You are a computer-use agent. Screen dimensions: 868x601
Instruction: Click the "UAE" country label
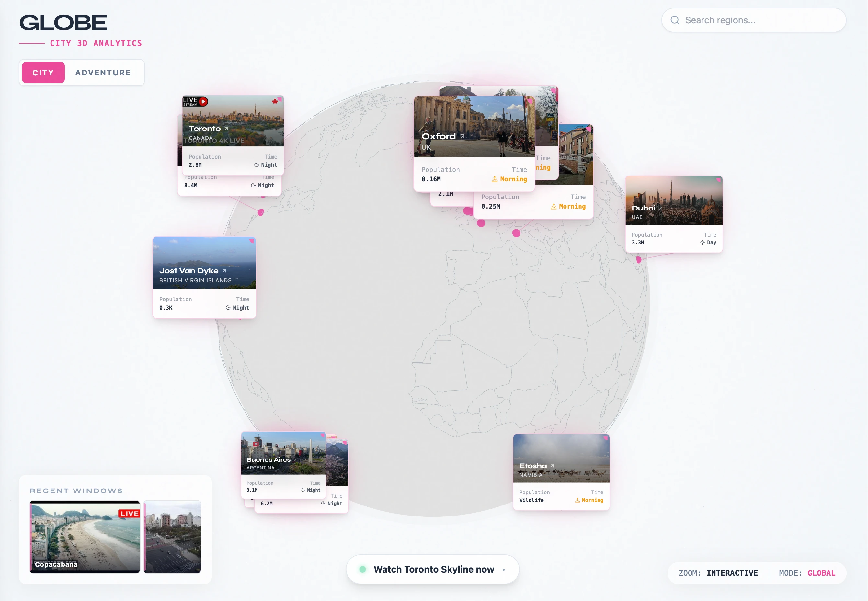(637, 217)
